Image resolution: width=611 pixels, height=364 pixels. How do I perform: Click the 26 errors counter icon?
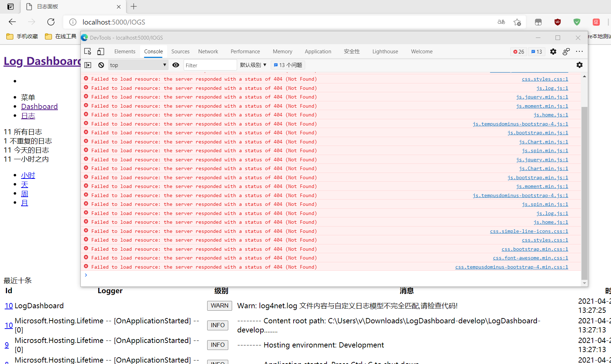click(x=518, y=52)
